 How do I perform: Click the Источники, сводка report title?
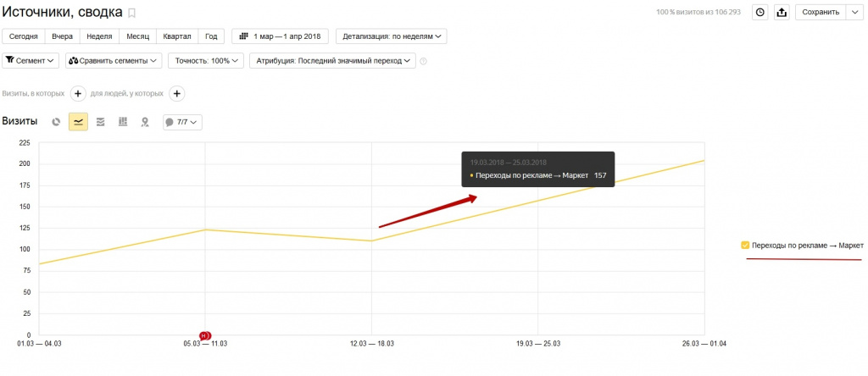tap(63, 12)
